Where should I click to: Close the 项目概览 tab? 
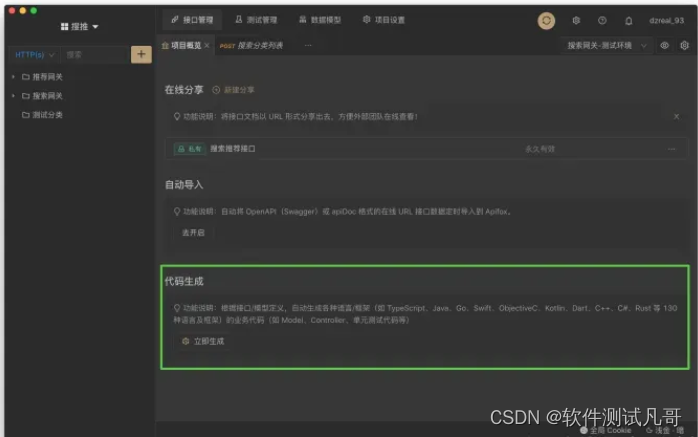pyautogui.click(x=206, y=46)
